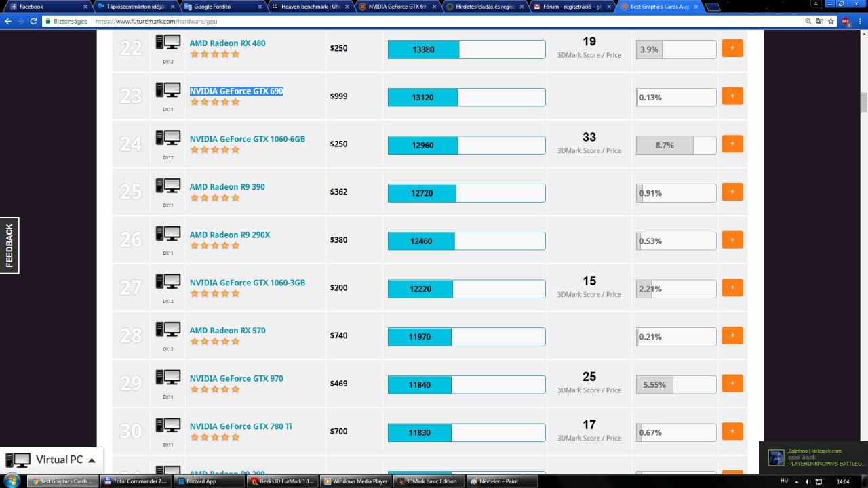Click the PC icon beside AMD Radeon R9 290X

pos(168,234)
